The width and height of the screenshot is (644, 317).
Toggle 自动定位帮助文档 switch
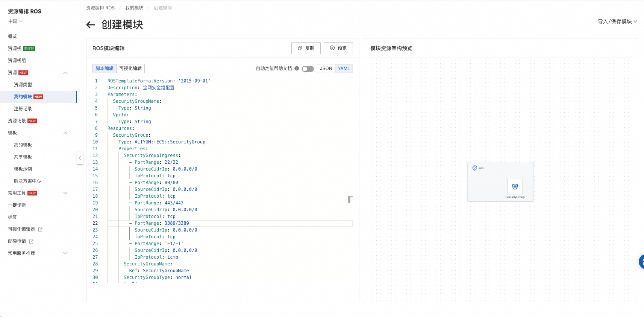[x=308, y=69]
